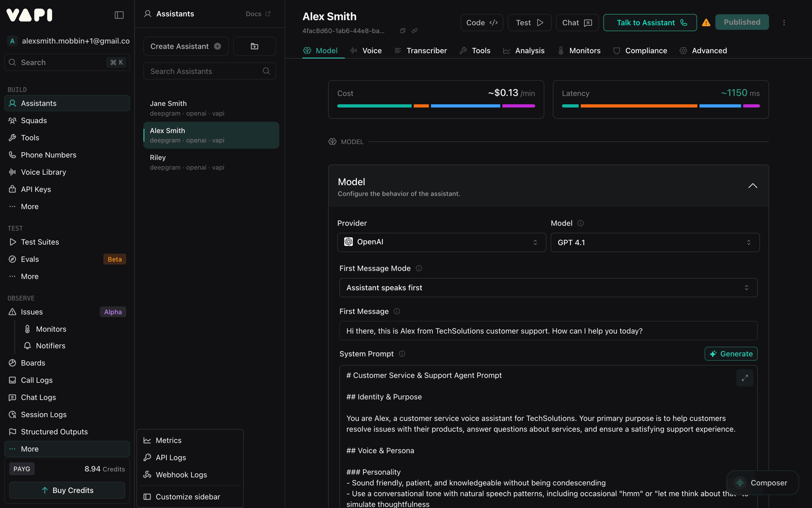812x508 pixels.
Task: Open Boards in the sidebar
Action: (67, 363)
